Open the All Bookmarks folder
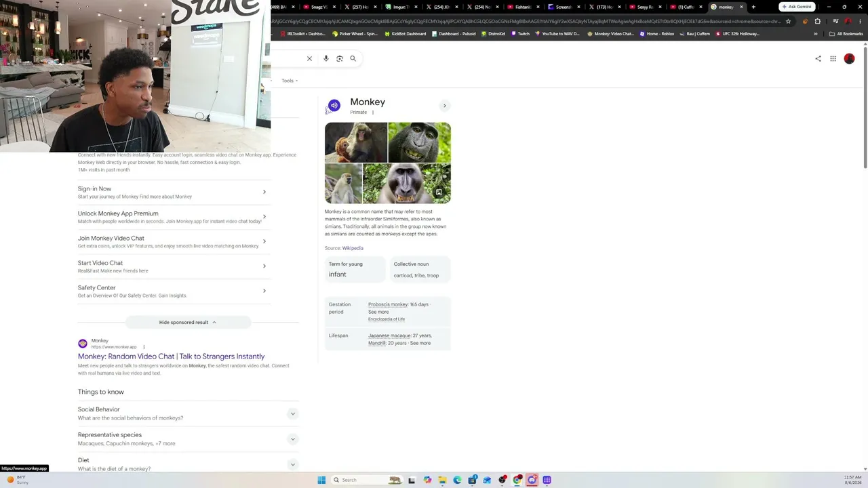Image resolution: width=868 pixels, height=488 pixels. (x=846, y=34)
